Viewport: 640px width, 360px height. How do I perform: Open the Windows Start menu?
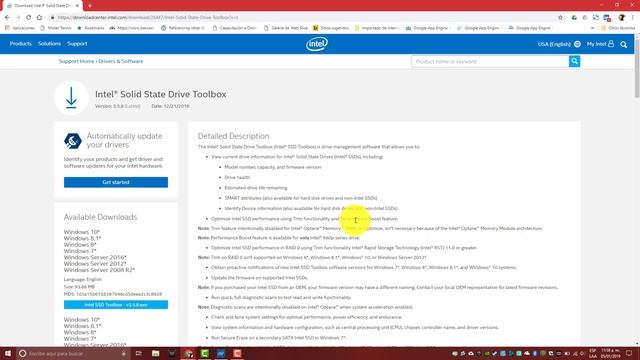[8, 353]
